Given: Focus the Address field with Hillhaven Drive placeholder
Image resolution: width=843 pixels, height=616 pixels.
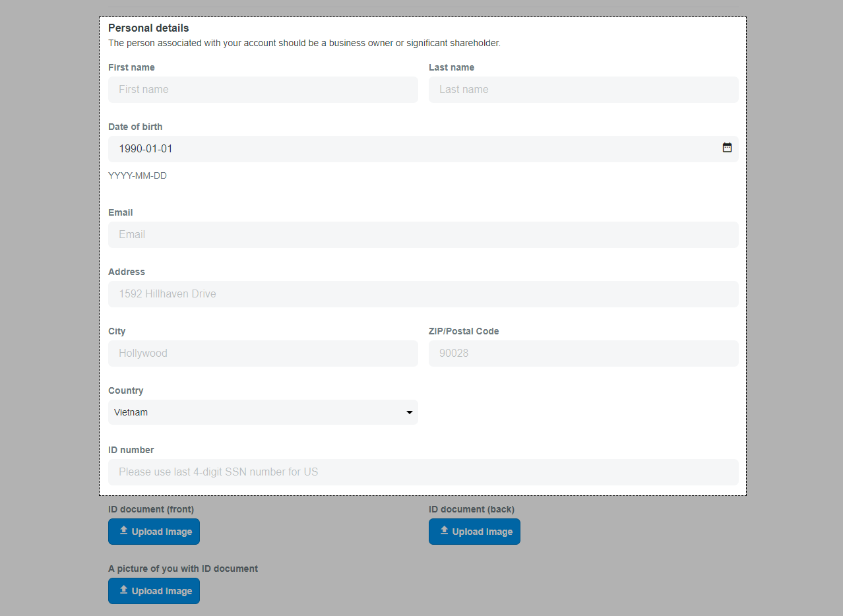Looking at the screenshot, I should [423, 294].
